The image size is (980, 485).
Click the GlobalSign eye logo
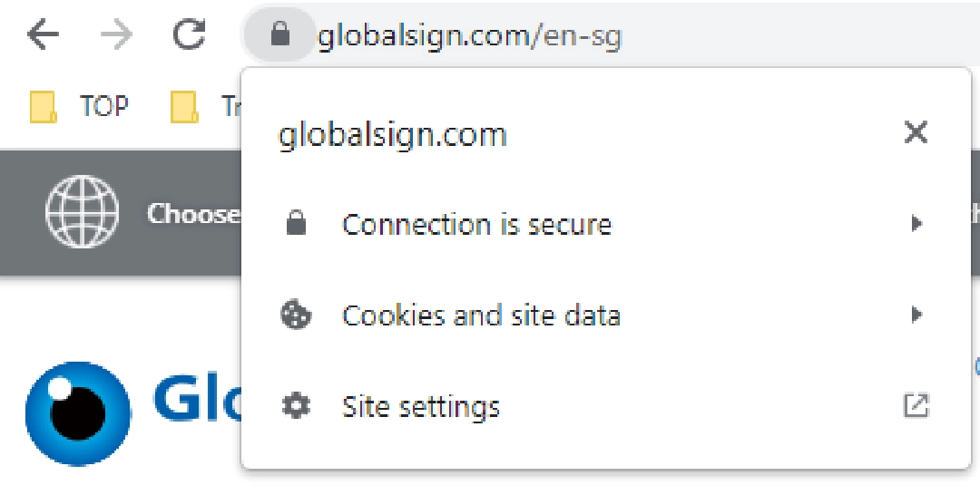pos(78,412)
